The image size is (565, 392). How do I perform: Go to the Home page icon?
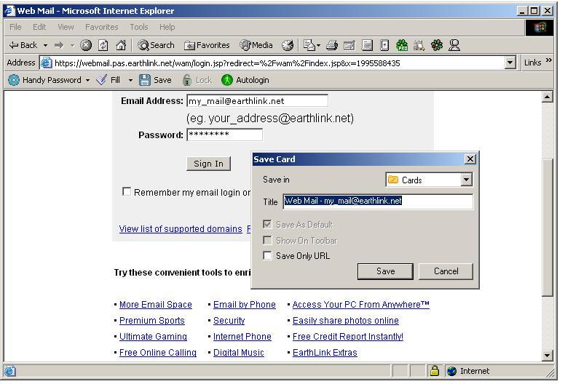click(x=121, y=45)
